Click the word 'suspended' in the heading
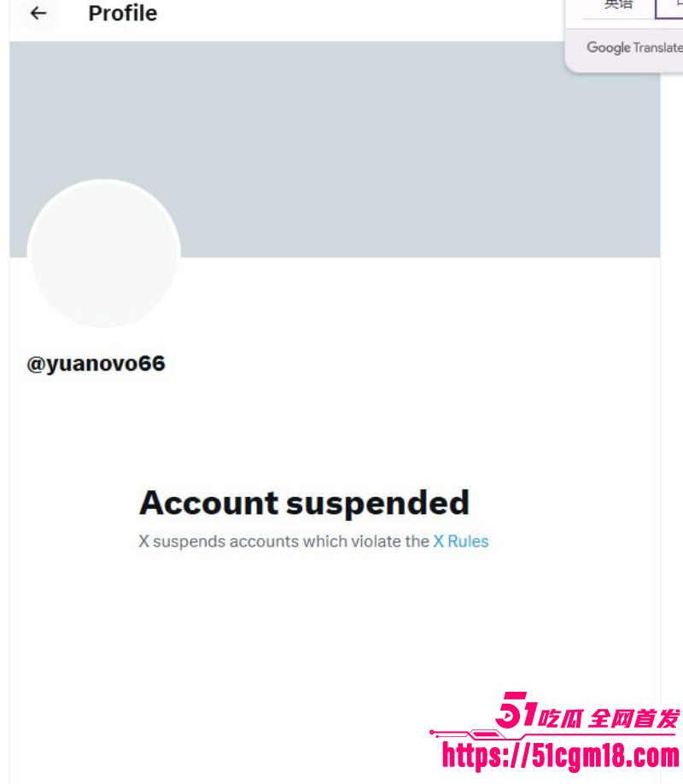The height and width of the screenshot is (784, 683). pos(378,503)
